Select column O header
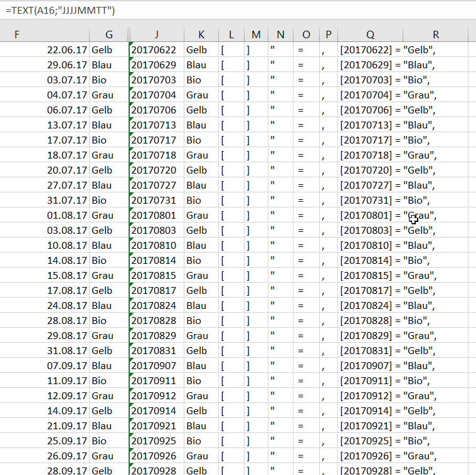 click(305, 34)
